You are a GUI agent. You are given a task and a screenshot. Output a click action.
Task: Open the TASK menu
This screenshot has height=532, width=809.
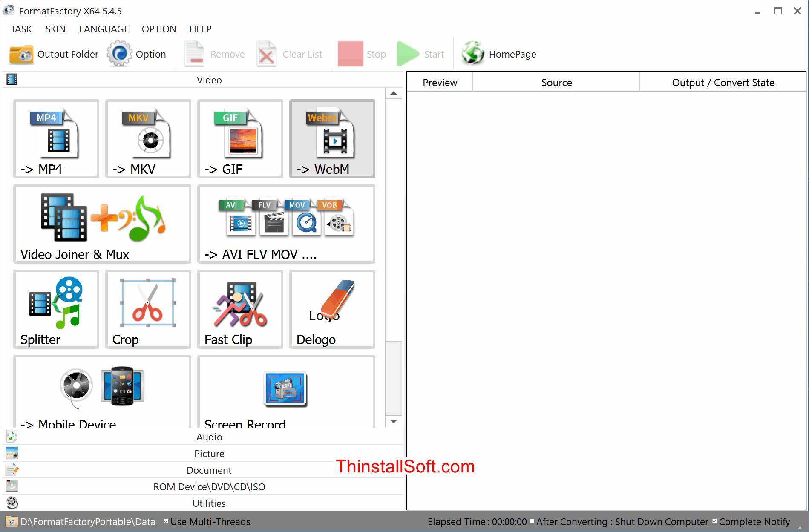pos(21,29)
